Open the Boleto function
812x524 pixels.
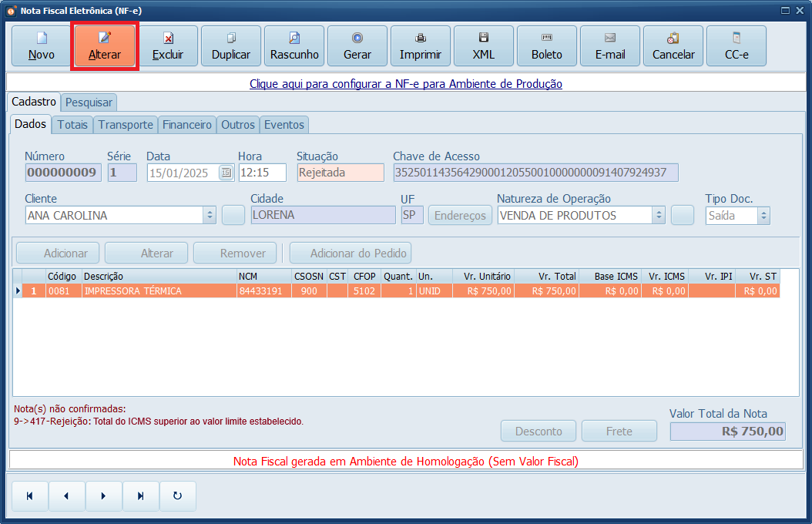(x=546, y=45)
